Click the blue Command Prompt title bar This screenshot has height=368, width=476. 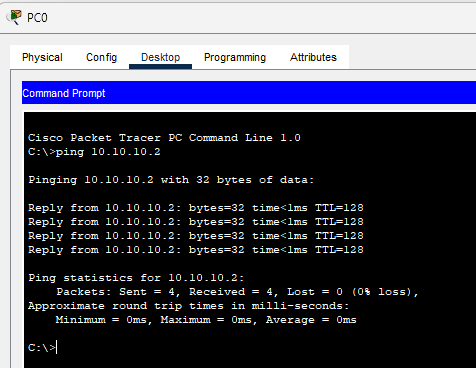point(249,93)
